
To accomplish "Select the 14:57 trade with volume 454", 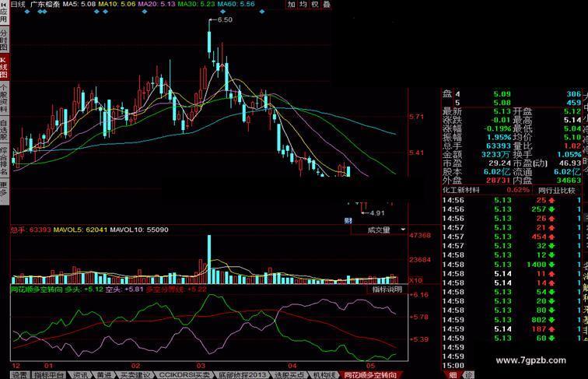I will coord(512,237).
